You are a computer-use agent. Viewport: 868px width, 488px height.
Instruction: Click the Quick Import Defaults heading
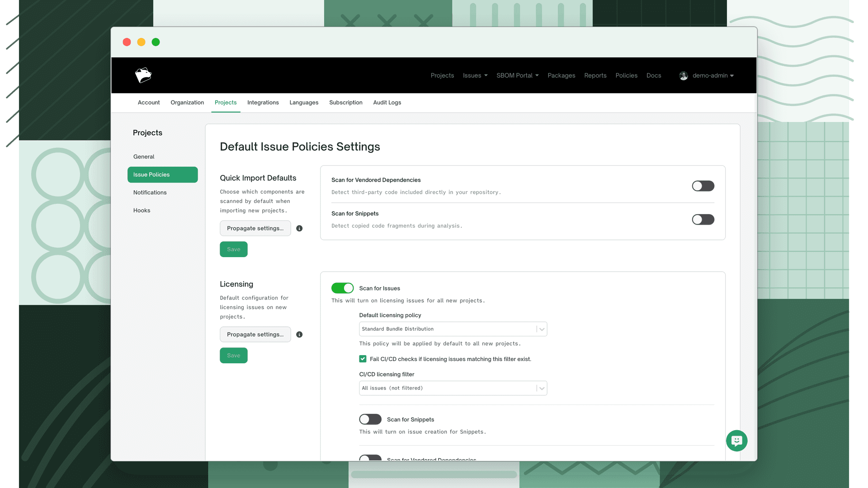pyautogui.click(x=258, y=178)
